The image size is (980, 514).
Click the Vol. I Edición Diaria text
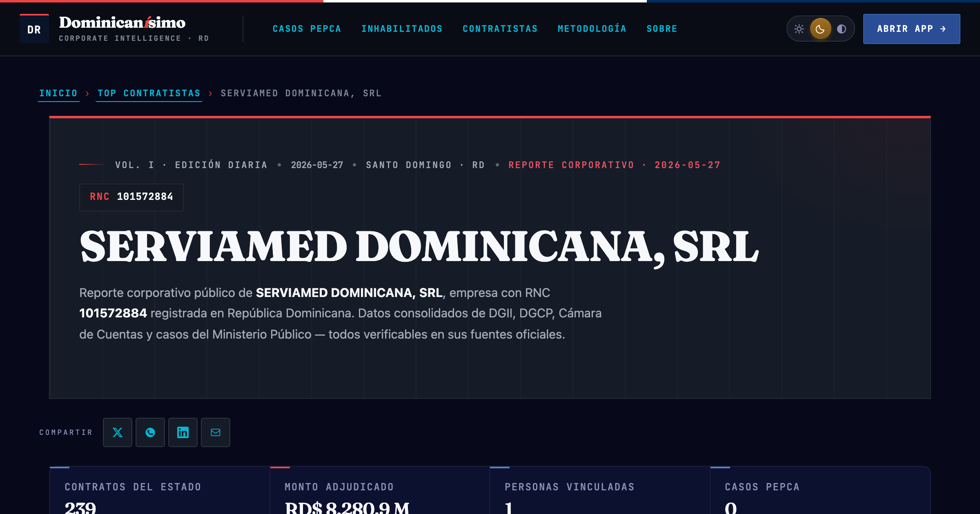click(191, 165)
